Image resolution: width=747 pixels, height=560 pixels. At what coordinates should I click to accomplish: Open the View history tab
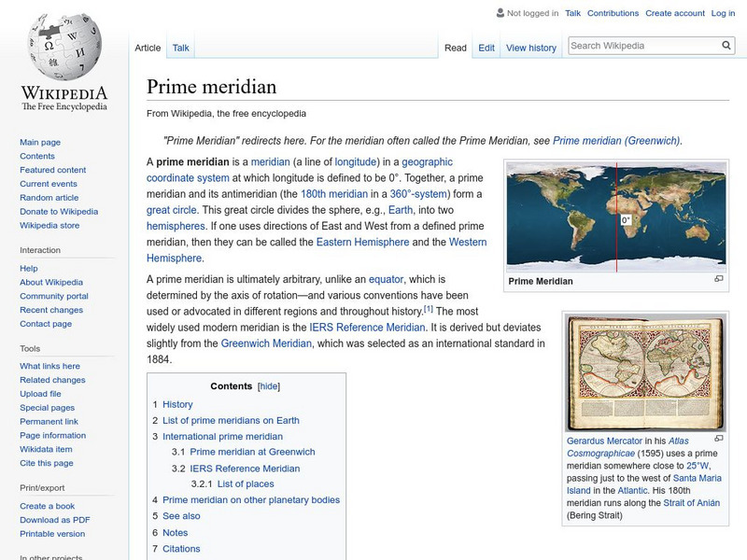tap(531, 48)
